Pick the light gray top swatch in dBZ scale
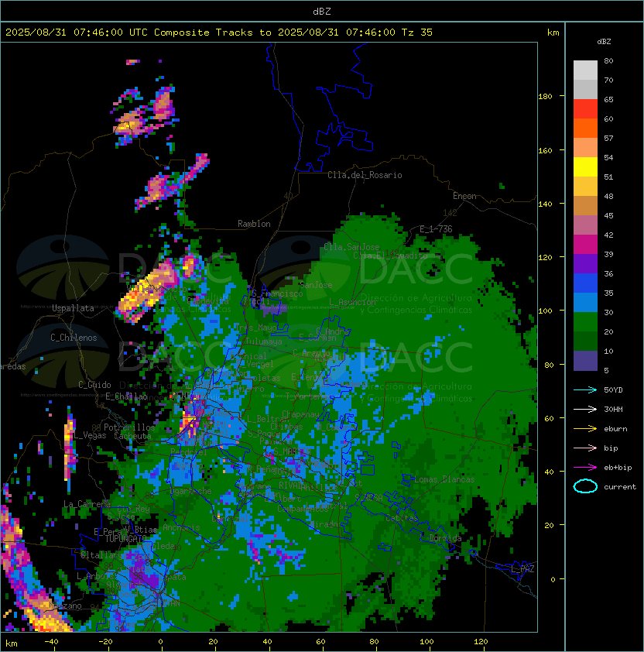The image size is (644, 652). [x=585, y=70]
